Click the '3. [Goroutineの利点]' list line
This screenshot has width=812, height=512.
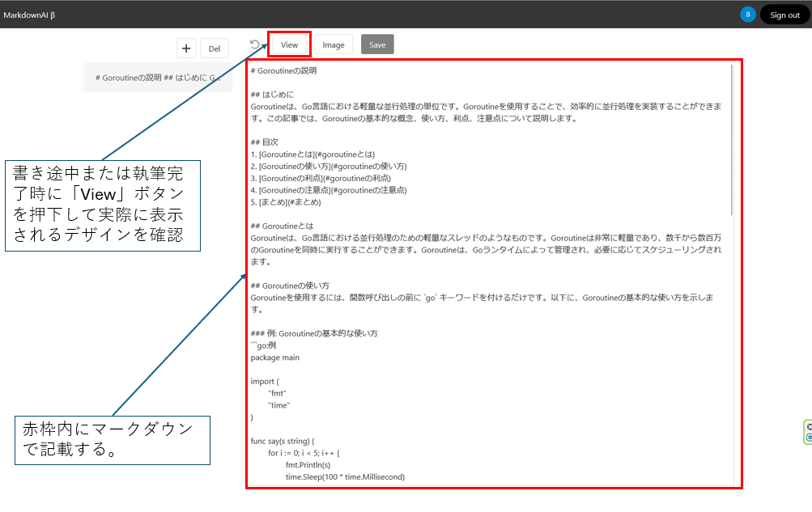(321, 178)
